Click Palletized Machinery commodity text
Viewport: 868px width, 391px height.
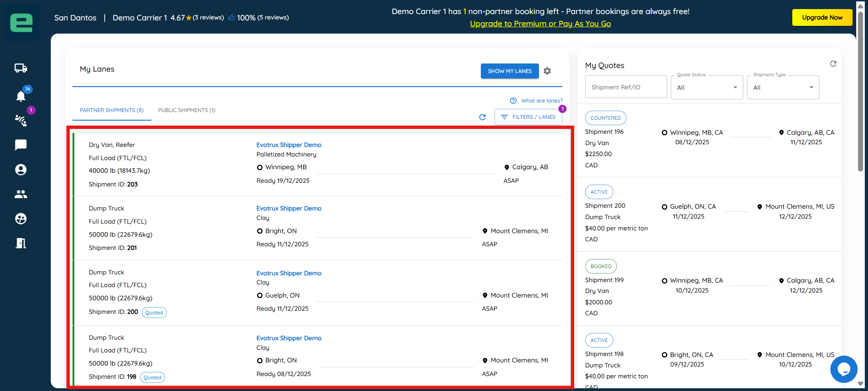click(x=286, y=154)
